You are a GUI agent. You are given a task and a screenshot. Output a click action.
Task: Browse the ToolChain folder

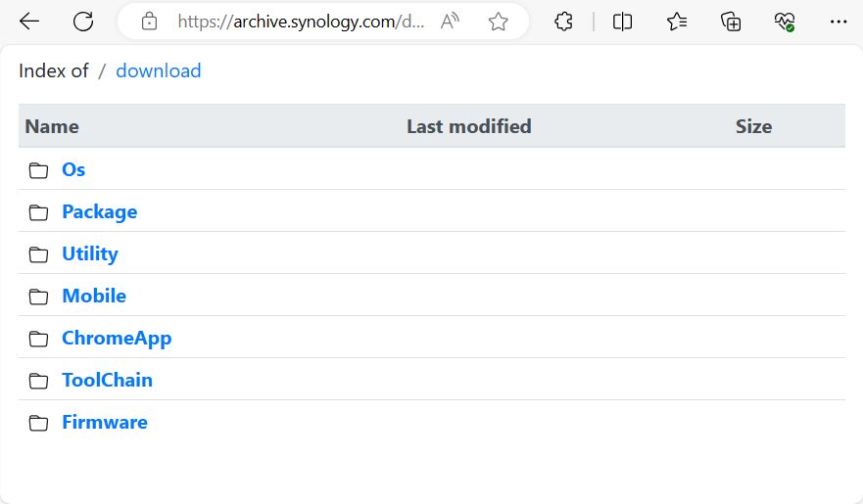click(107, 380)
